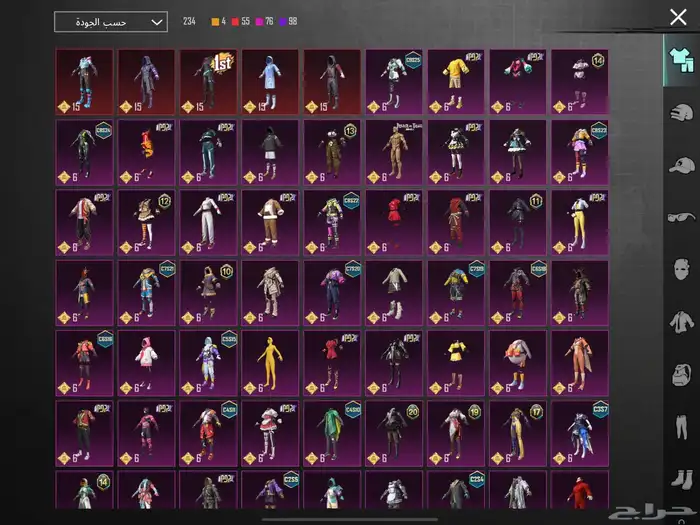Open the helmet category in sidebar
The width and height of the screenshot is (700, 525).
tap(681, 112)
